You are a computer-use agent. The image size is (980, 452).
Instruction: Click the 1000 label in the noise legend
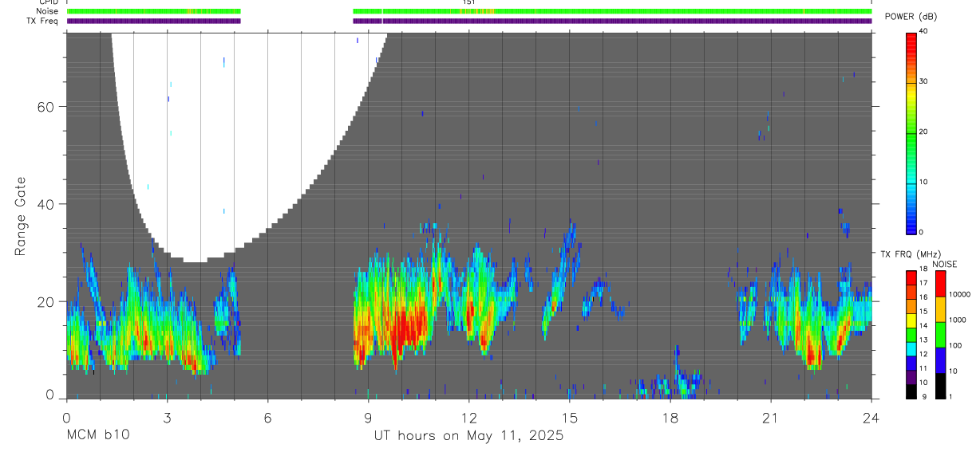[958, 320]
